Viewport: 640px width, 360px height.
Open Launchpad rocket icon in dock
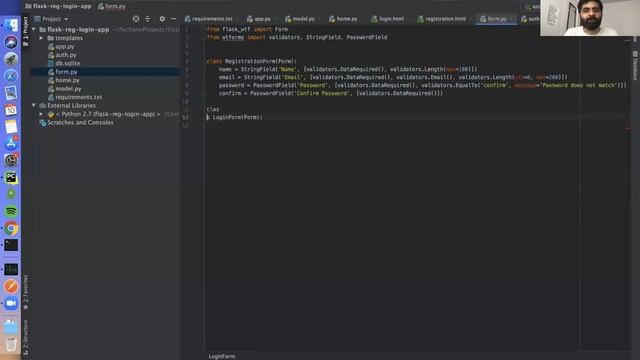tap(11, 59)
